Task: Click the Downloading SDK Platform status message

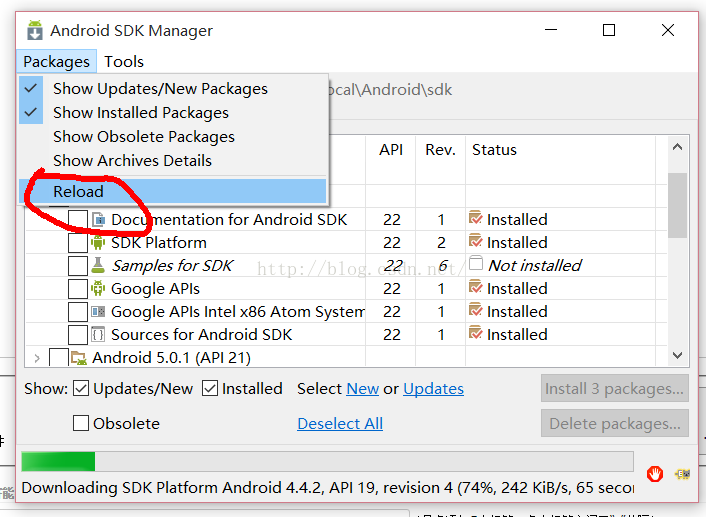Action: point(327,488)
